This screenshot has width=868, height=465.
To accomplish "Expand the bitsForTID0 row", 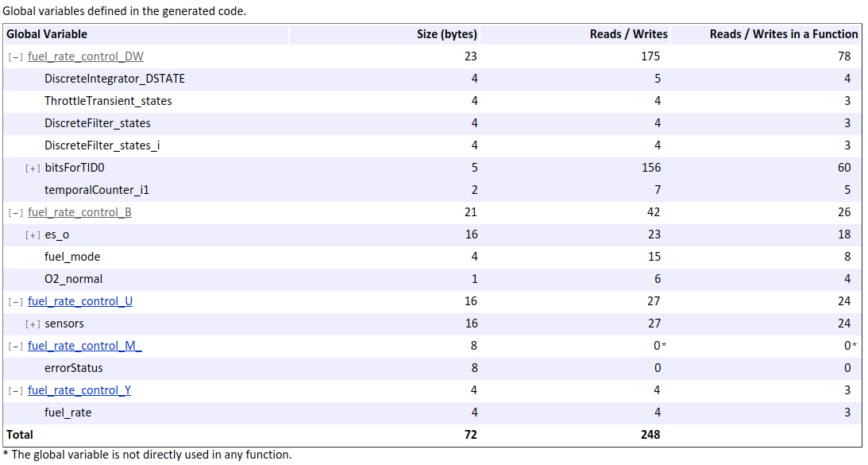I will (x=33, y=168).
